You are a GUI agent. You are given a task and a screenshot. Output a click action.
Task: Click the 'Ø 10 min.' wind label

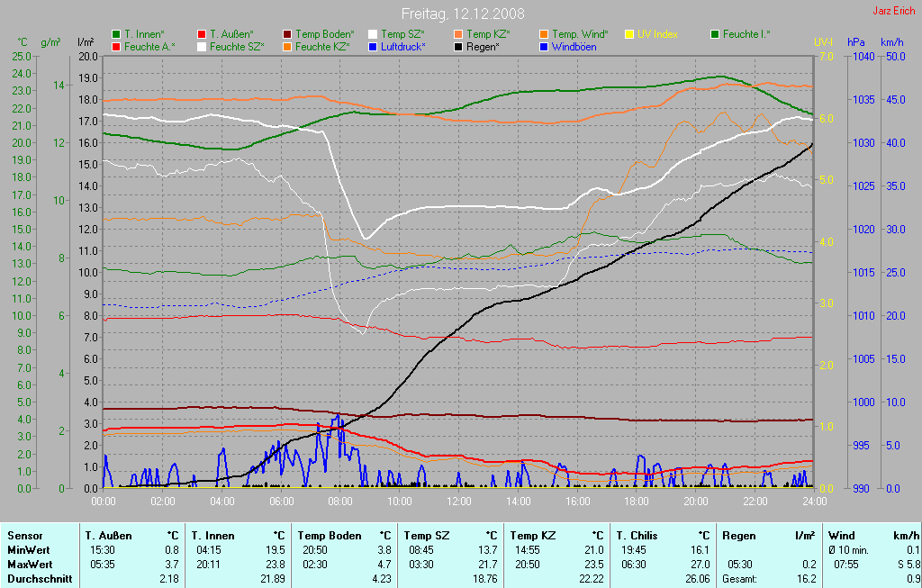[848, 550]
